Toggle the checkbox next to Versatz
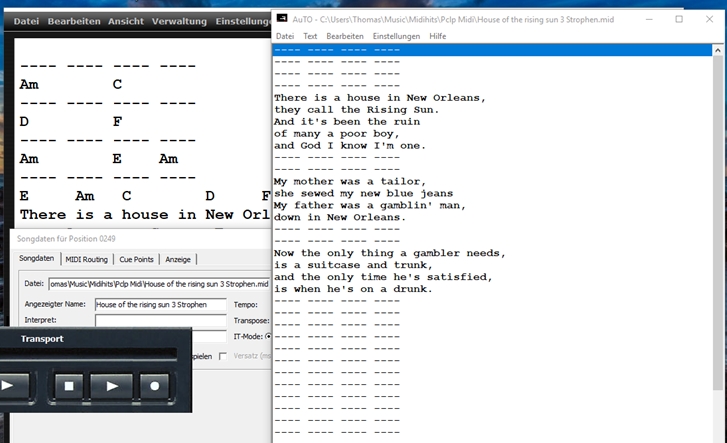Screen dimensions: 727x443 tap(223, 356)
